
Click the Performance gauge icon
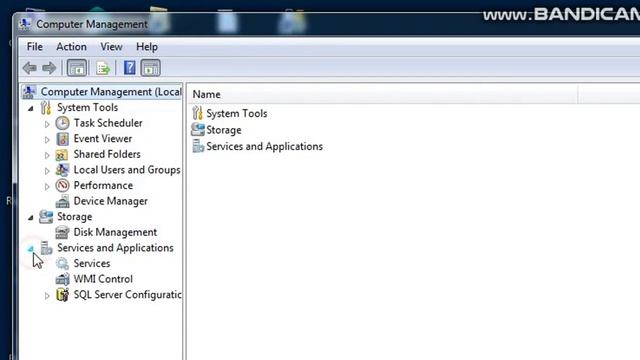62,186
